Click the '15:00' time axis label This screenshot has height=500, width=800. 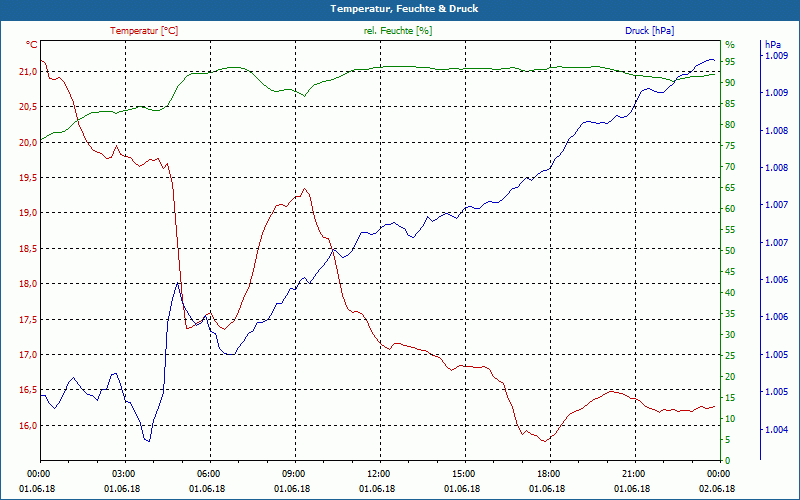tap(465, 473)
